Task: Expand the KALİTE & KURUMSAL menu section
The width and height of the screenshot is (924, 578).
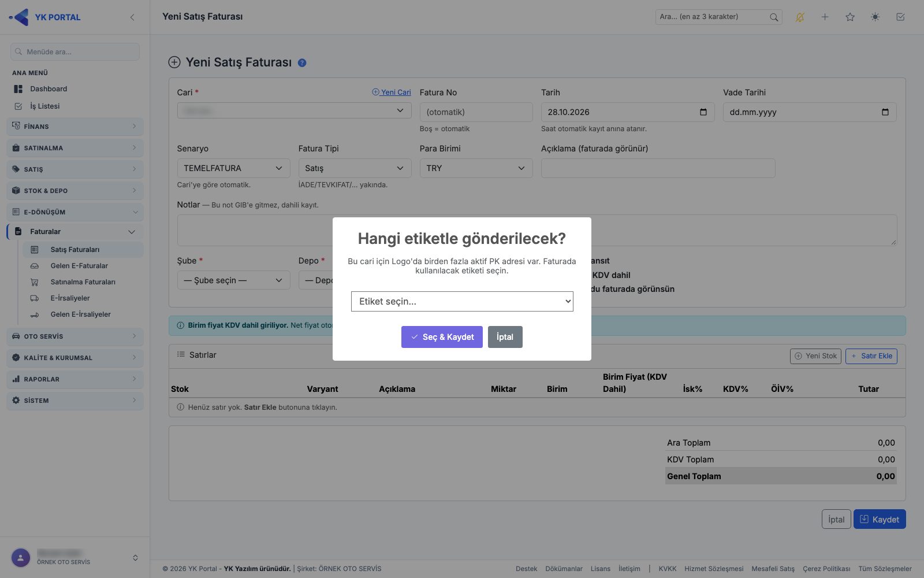Action: 75,358
